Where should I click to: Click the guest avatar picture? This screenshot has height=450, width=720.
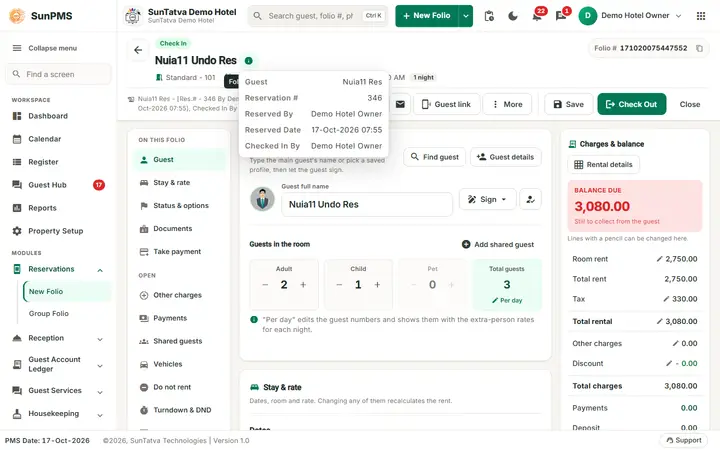(x=262, y=199)
